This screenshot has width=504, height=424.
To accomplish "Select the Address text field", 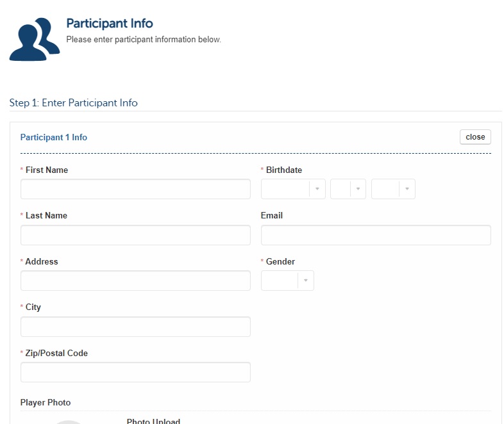I will click(x=135, y=281).
